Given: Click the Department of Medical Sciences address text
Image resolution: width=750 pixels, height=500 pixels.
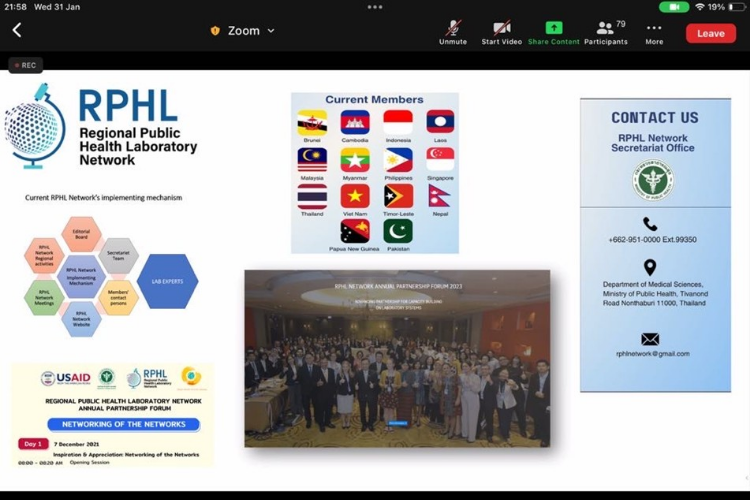Looking at the screenshot, I should (x=655, y=294).
